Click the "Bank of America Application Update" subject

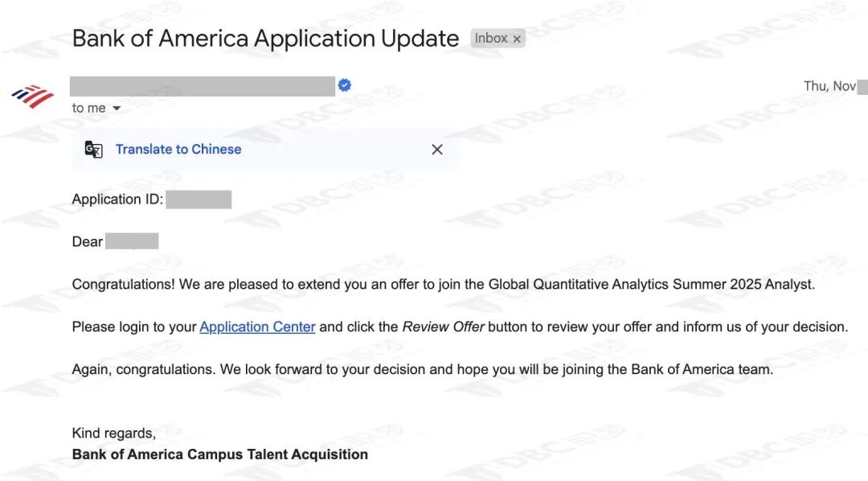266,39
